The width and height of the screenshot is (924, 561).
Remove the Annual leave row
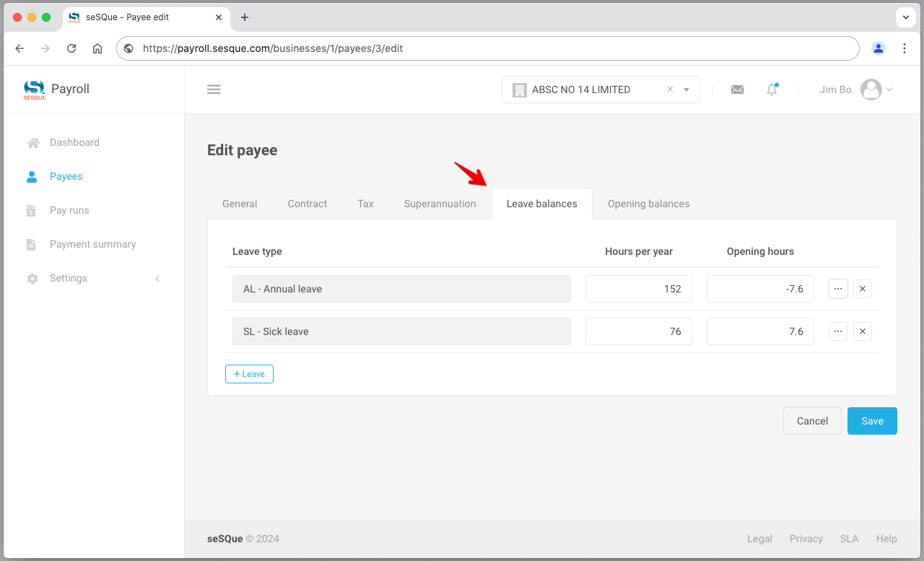(x=863, y=289)
